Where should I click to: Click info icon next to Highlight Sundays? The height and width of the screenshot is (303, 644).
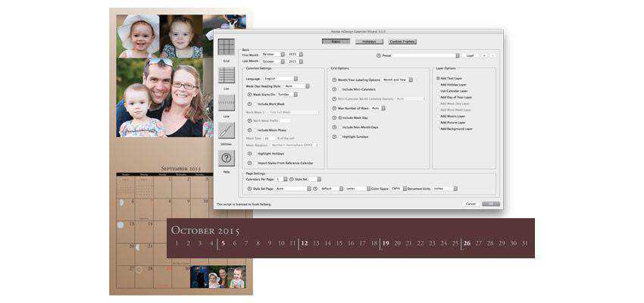pos(334,136)
